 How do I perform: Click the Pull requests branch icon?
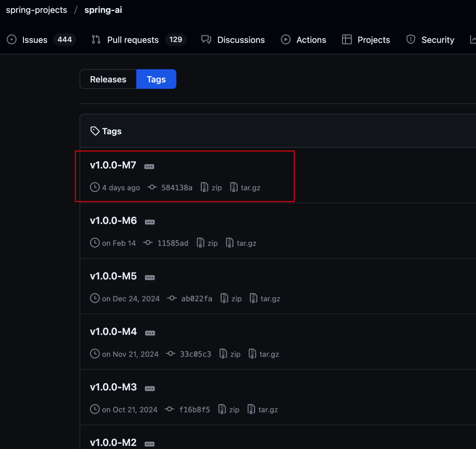[x=96, y=40]
